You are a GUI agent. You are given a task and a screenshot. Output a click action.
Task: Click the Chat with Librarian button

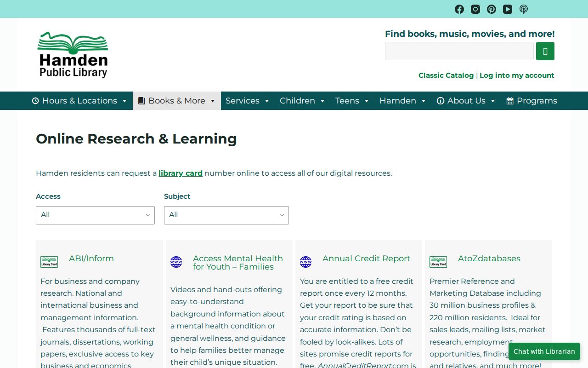(544, 351)
